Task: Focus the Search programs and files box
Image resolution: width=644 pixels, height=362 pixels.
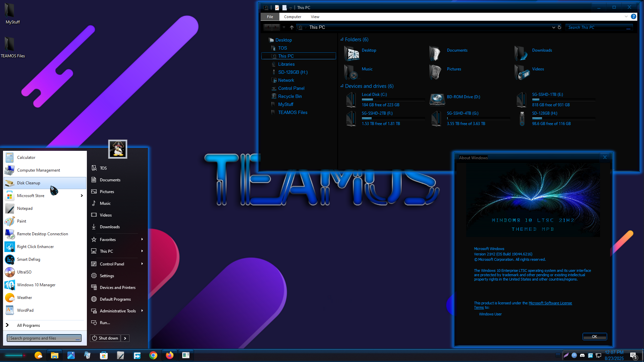Action: pyautogui.click(x=44, y=338)
